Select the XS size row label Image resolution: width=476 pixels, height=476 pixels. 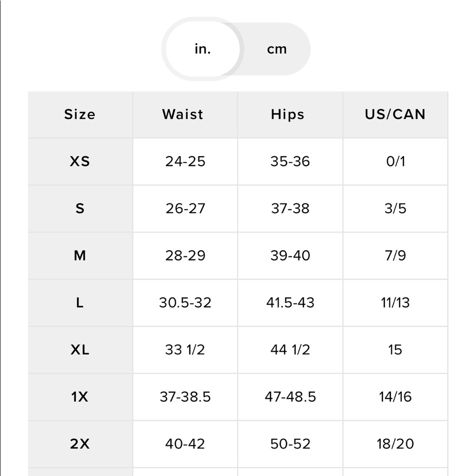tap(80, 161)
